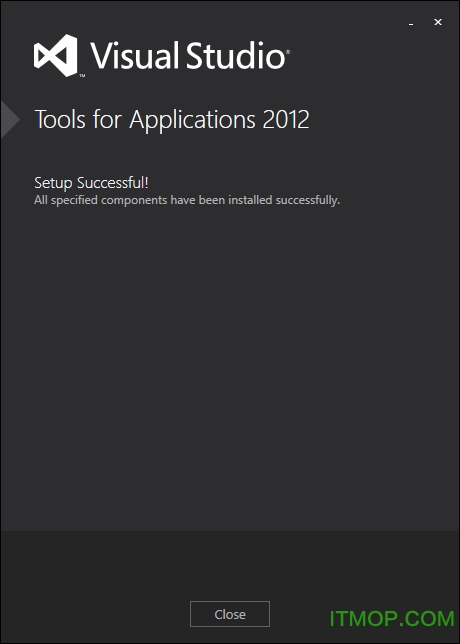Screen dimensions: 460x644
Task: Close the installer using the X icon
Action: point(438,22)
